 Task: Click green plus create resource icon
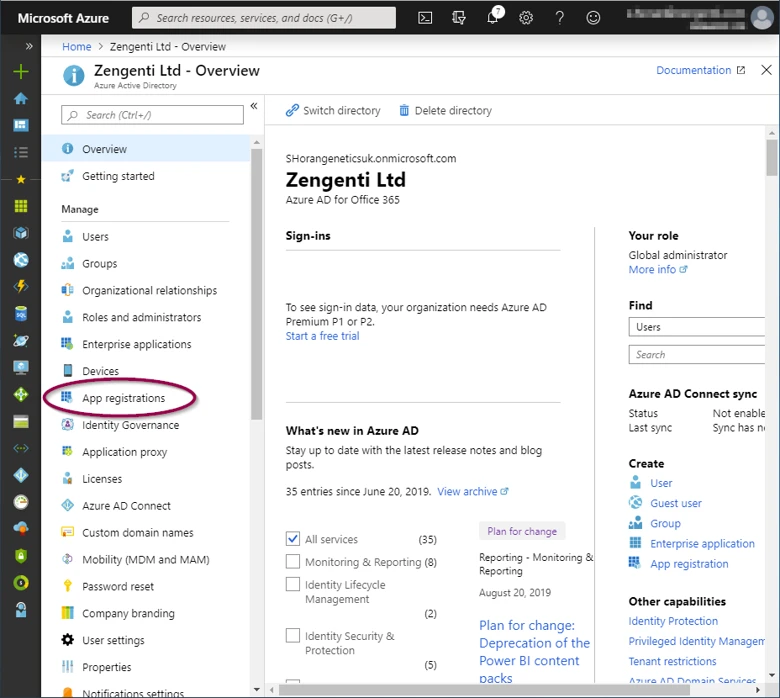21,72
